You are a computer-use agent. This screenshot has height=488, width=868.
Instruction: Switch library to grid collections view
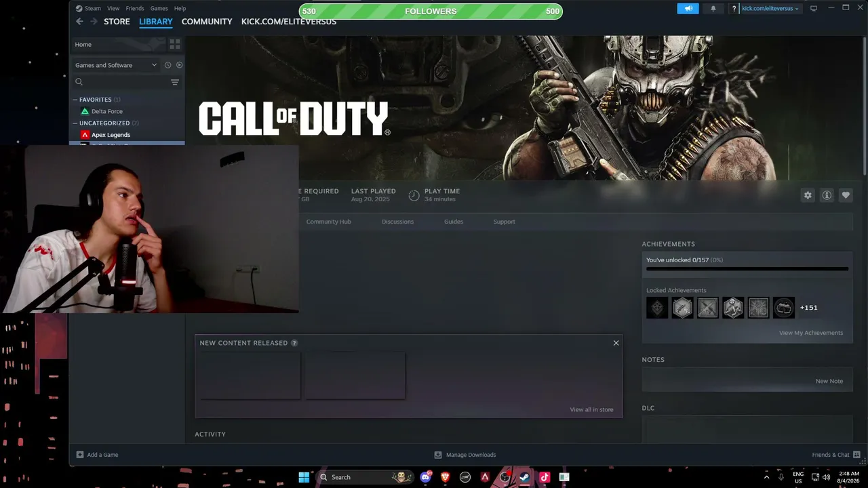coord(175,44)
